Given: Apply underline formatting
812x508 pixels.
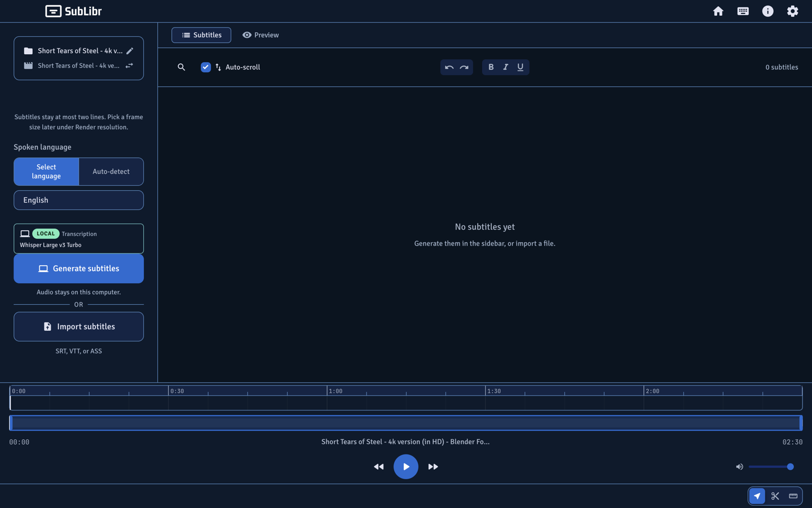Looking at the screenshot, I should [x=520, y=67].
